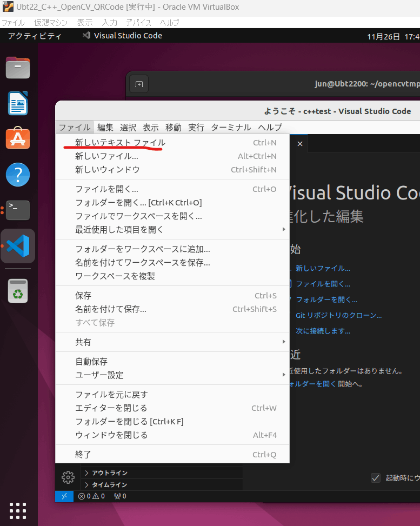The height and width of the screenshot is (526, 420).
Task: Choose ファイルでワークスペースを開く... entry
Action: (x=172, y=216)
